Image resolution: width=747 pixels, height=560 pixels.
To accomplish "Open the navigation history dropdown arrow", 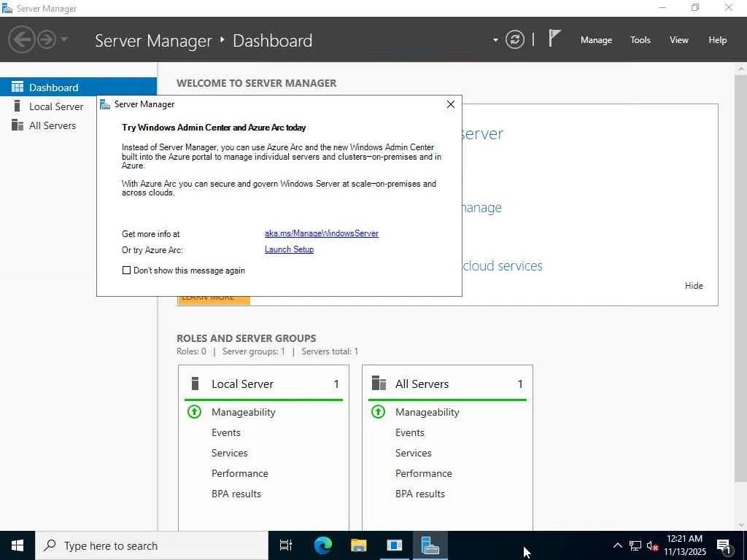I will click(64, 39).
